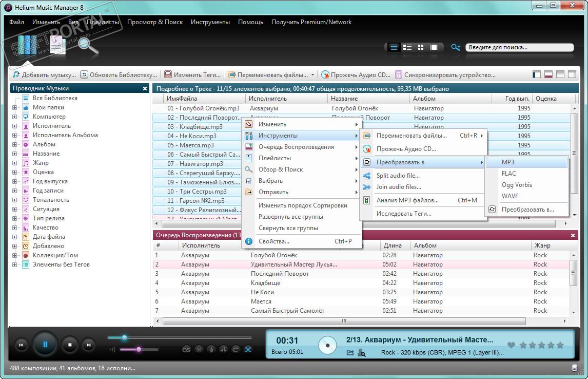The width and height of the screenshot is (588, 379).
Task: Click the Burn Audio CD menu icon
Action: (367, 149)
